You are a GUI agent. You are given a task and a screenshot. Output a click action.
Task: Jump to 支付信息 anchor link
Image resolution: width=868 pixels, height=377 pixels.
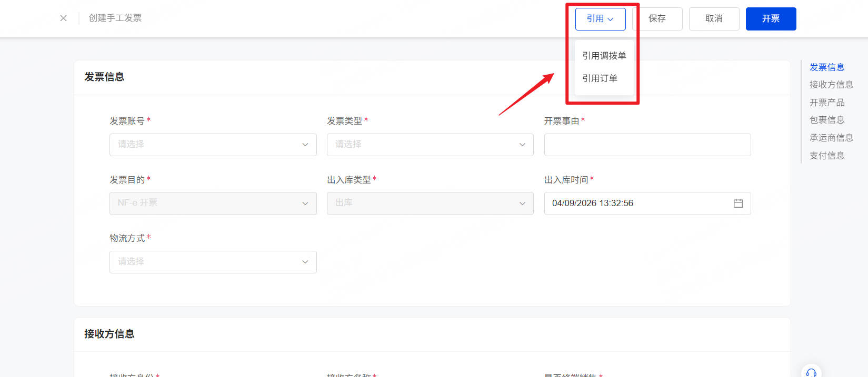pos(827,156)
